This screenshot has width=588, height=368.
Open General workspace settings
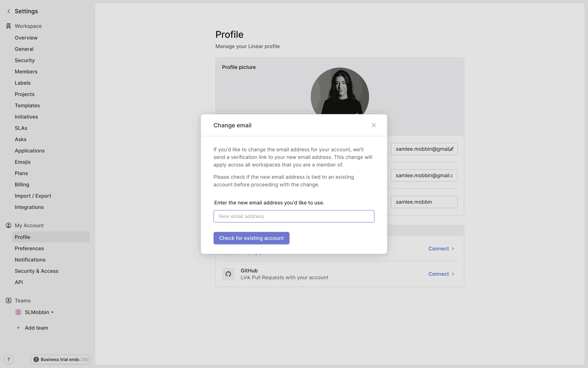coord(24,49)
